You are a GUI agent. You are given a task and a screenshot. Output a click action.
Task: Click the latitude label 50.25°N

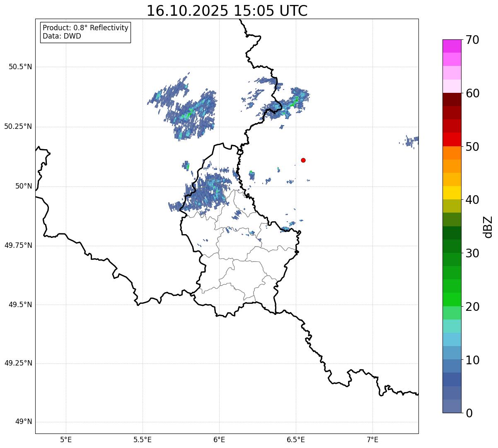click(x=18, y=126)
